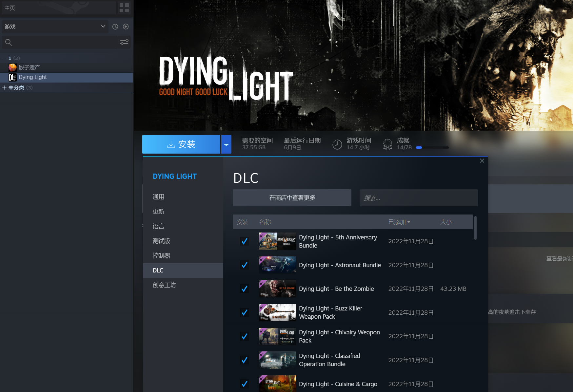Image resolution: width=573 pixels, height=392 pixels.
Task: Expand the 未分类 category
Action: point(5,88)
